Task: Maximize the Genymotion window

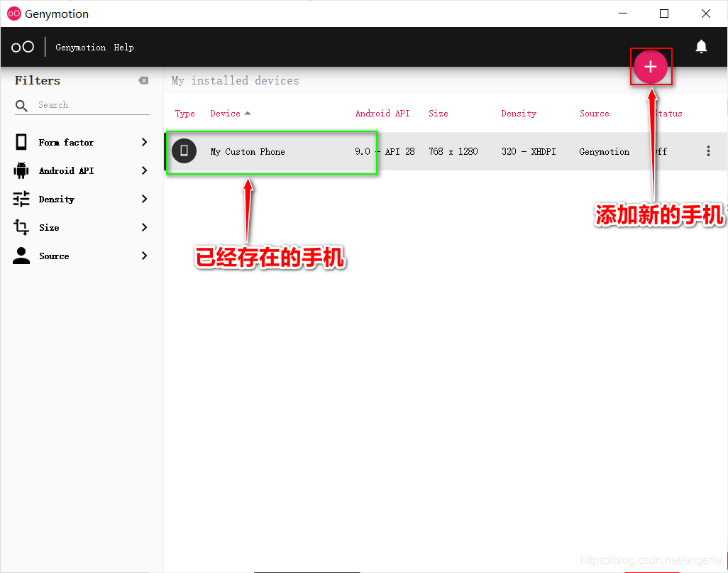Action: click(x=664, y=13)
